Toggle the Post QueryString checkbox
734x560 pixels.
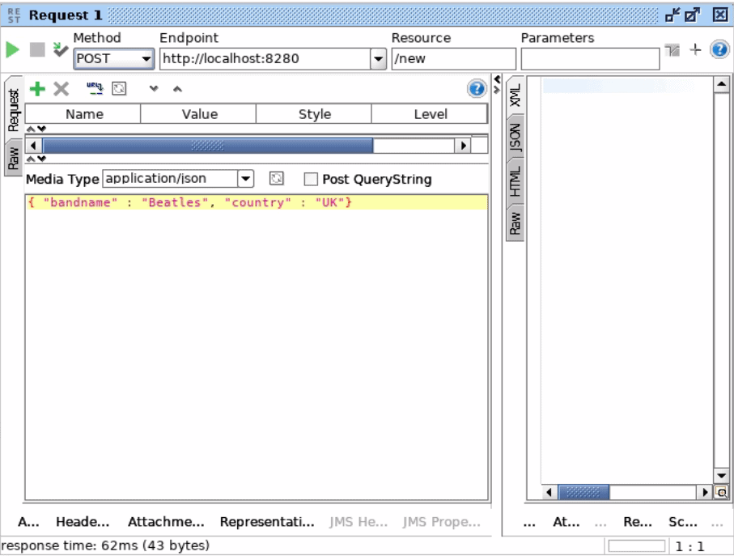point(310,179)
